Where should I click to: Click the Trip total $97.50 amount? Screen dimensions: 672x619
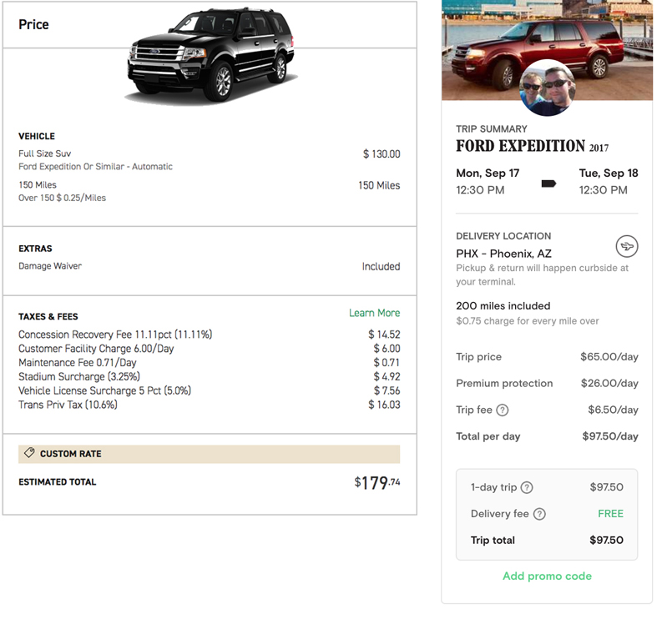(x=606, y=541)
